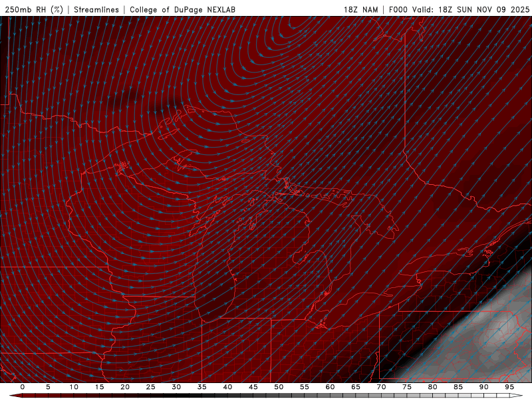Click the 85 value on the color scale

[x=458, y=387]
